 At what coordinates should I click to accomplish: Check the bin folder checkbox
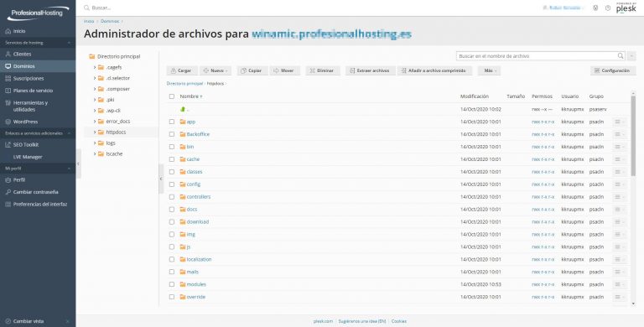pyautogui.click(x=172, y=147)
